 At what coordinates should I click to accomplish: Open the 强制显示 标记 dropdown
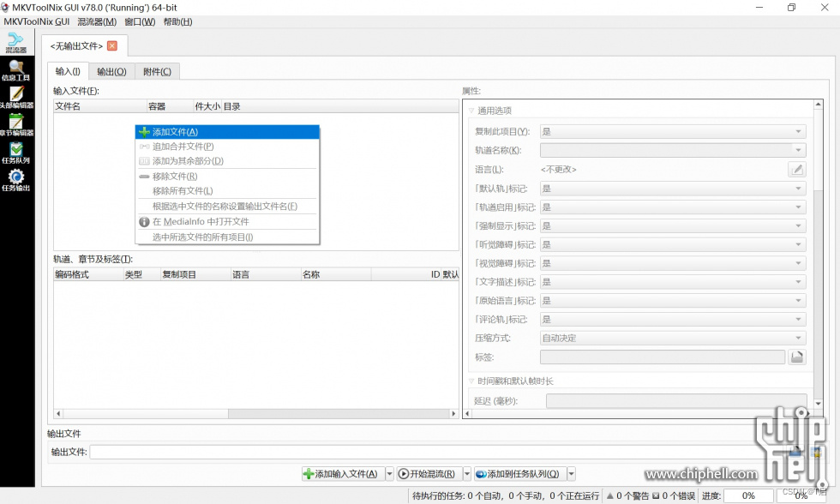click(673, 226)
